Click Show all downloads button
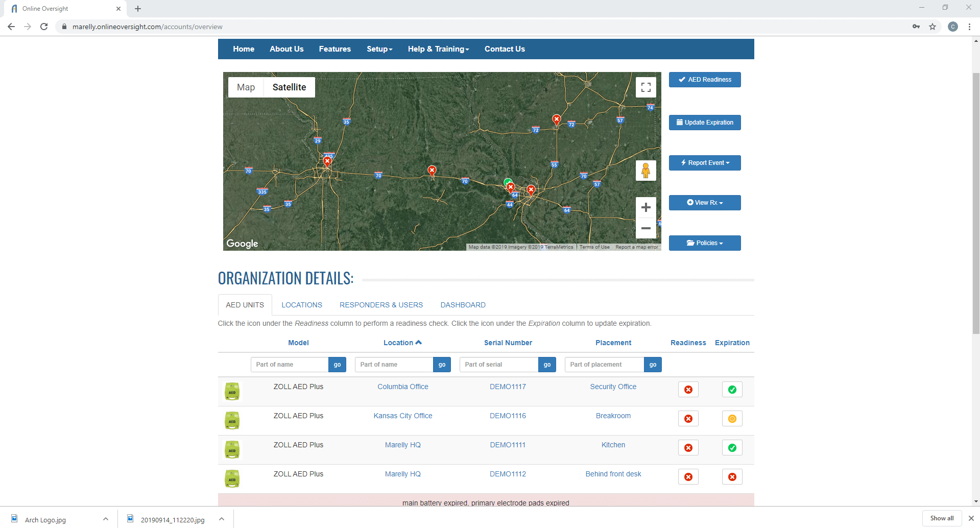The height and width of the screenshot is (529, 980). coord(942,518)
